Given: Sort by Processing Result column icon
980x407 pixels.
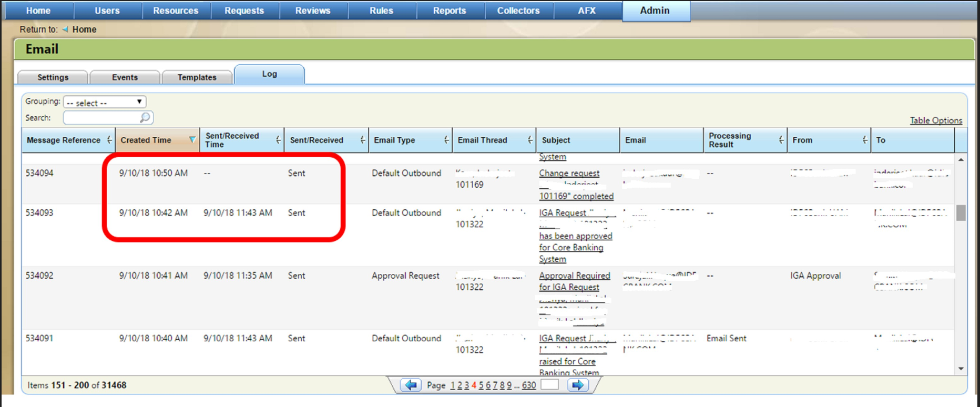Looking at the screenshot, I should point(781,140).
